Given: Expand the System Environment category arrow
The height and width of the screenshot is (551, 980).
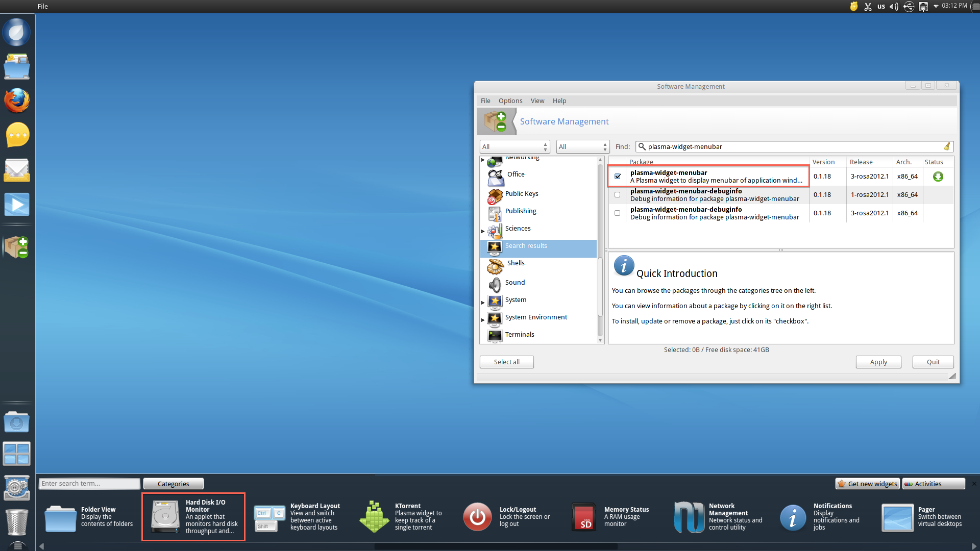Looking at the screenshot, I should click(483, 320).
